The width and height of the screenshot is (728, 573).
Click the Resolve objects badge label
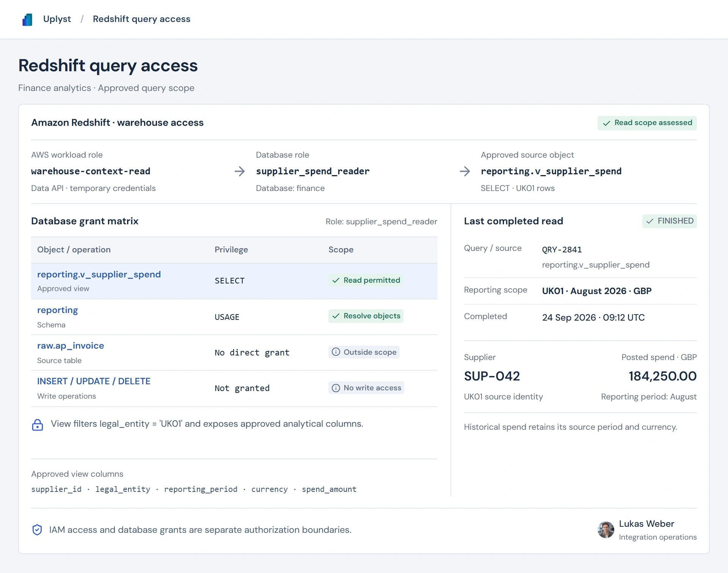(372, 316)
